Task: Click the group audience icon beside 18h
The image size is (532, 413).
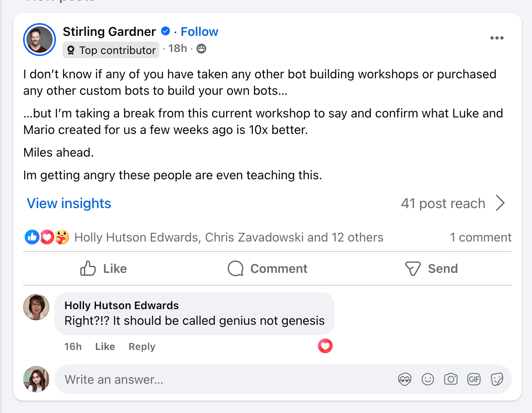Action: [x=201, y=49]
